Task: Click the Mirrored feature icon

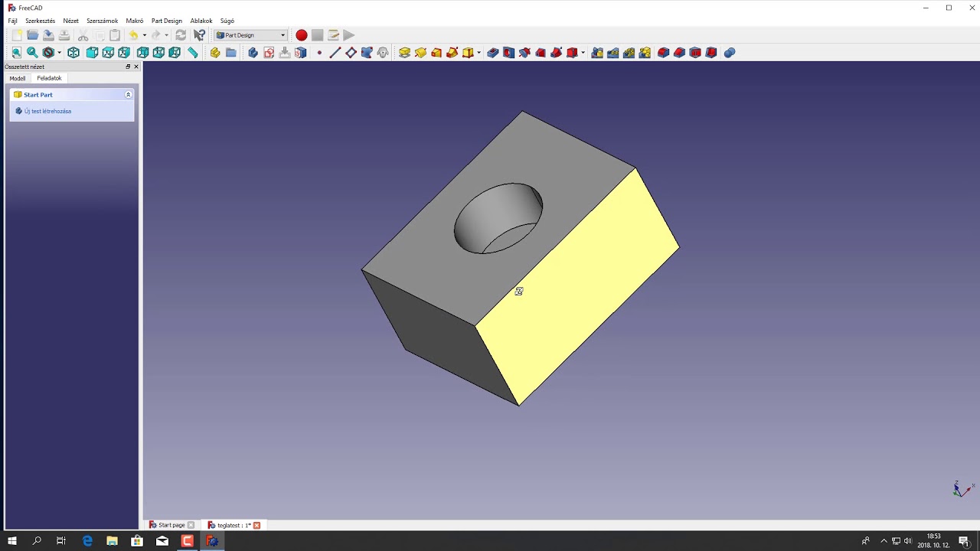Action: pos(597,53)
